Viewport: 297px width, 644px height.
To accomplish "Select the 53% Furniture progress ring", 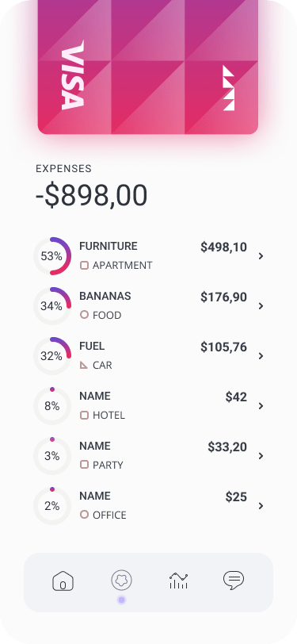I will click(52, 256).
